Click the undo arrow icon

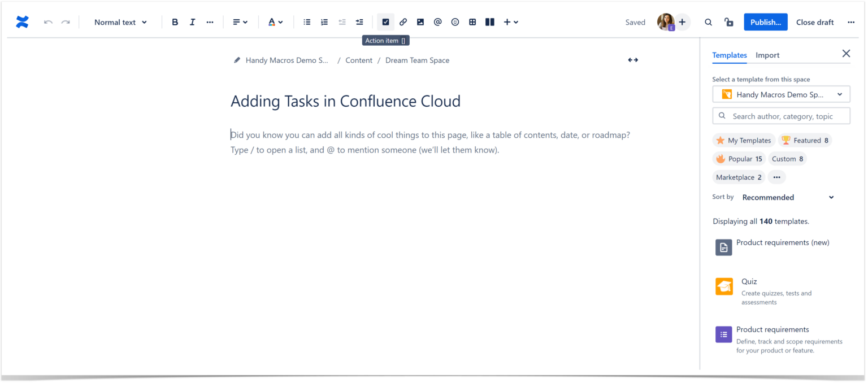point(48,21)
